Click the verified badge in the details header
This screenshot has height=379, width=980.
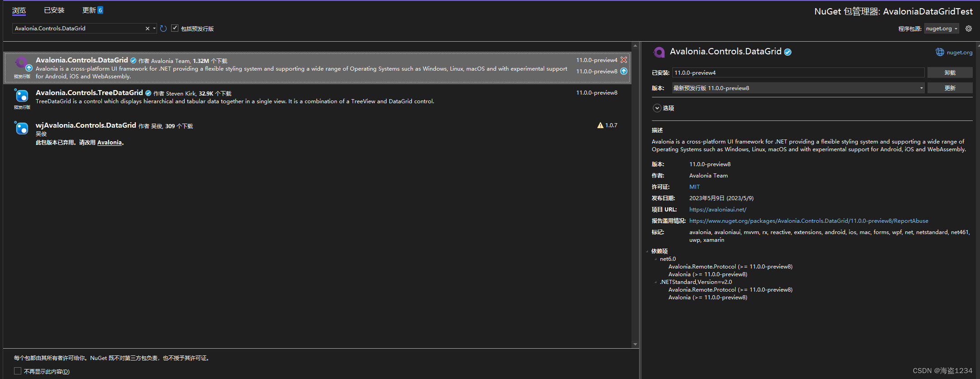click(788, 52)
